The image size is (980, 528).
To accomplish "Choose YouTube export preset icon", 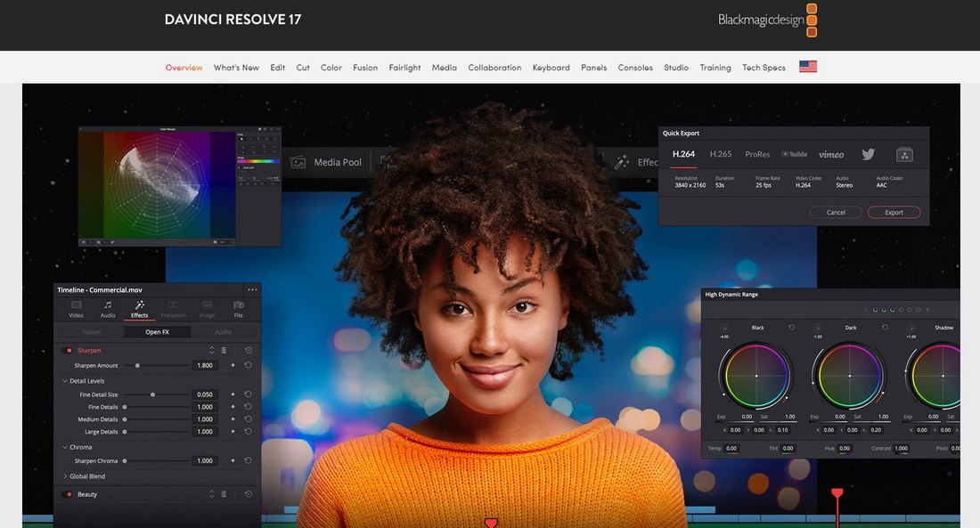I will pos(795,154).
